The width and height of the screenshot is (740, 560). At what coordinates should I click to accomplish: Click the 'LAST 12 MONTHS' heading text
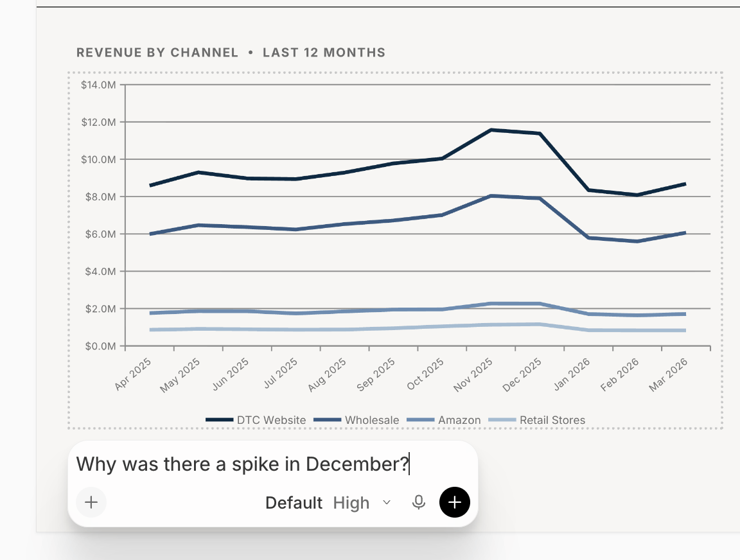(324, 53)
